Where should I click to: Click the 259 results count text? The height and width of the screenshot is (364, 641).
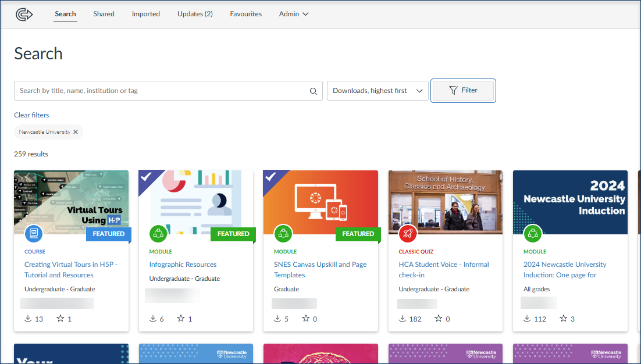pos(31,154)
